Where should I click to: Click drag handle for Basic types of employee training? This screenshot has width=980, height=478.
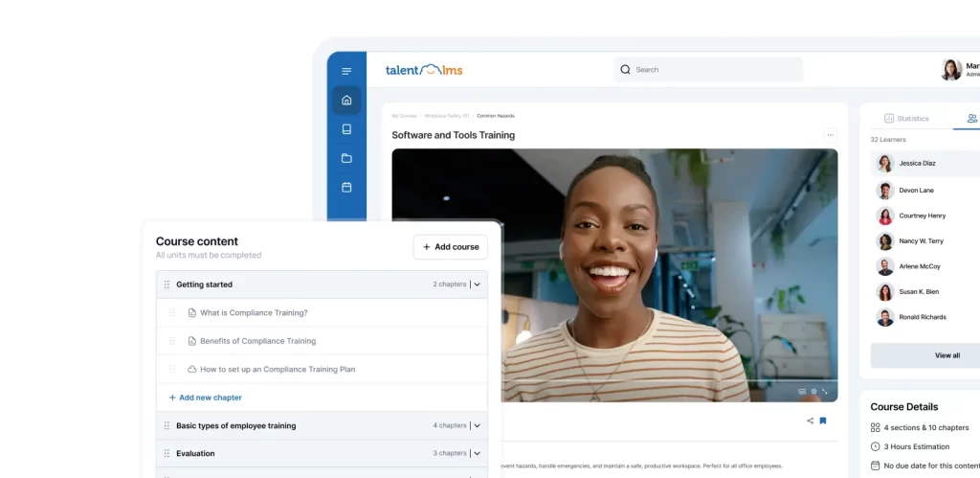[x=167, y=425]
